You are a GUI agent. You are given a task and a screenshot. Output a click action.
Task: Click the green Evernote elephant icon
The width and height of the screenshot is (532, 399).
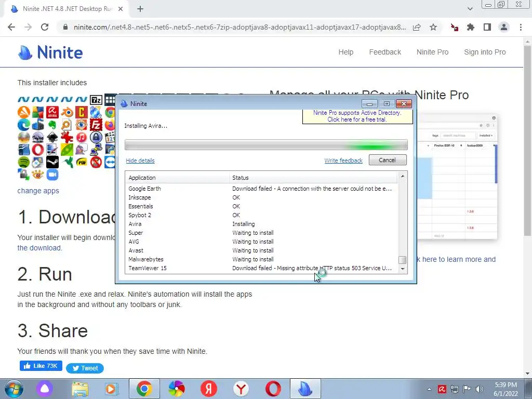click(x=52, y=125)
